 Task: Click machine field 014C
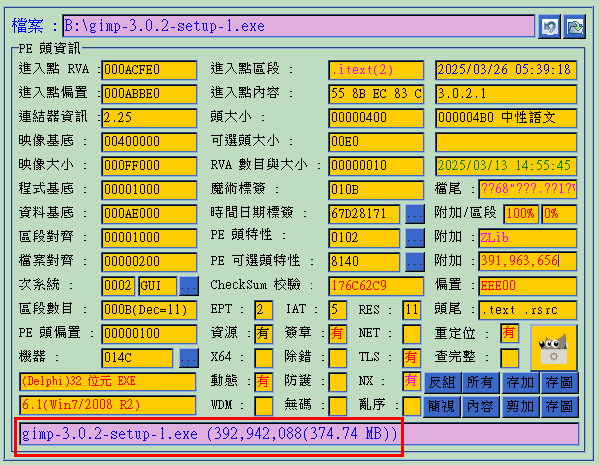tap(137, 358)
